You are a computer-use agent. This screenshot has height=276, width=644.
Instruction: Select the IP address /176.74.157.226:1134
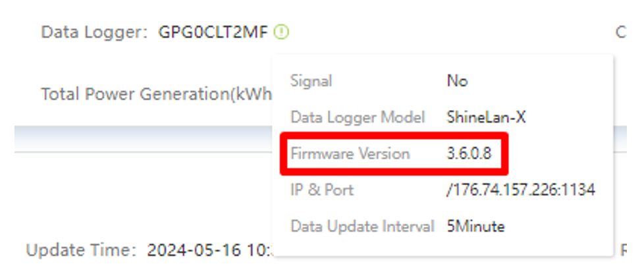point(520,190)
